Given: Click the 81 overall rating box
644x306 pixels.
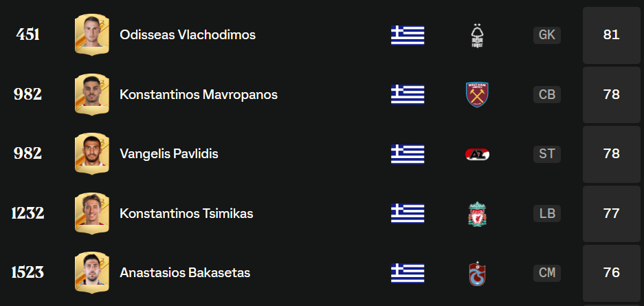Looking at the screenshot, I should [x=611, y=35].
